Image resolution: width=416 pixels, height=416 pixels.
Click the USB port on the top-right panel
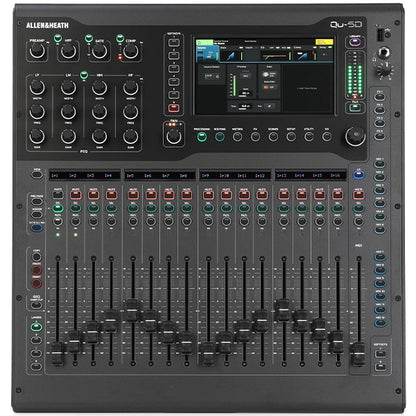(x=380, y=35)
